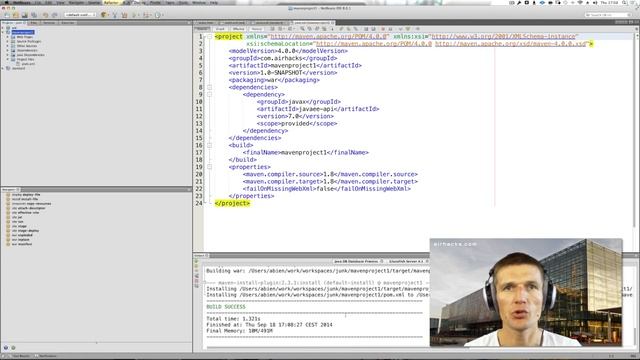Select the site attach-descriptor goal
The height and width of the screenshot is (360, 640).
[28, 208]
